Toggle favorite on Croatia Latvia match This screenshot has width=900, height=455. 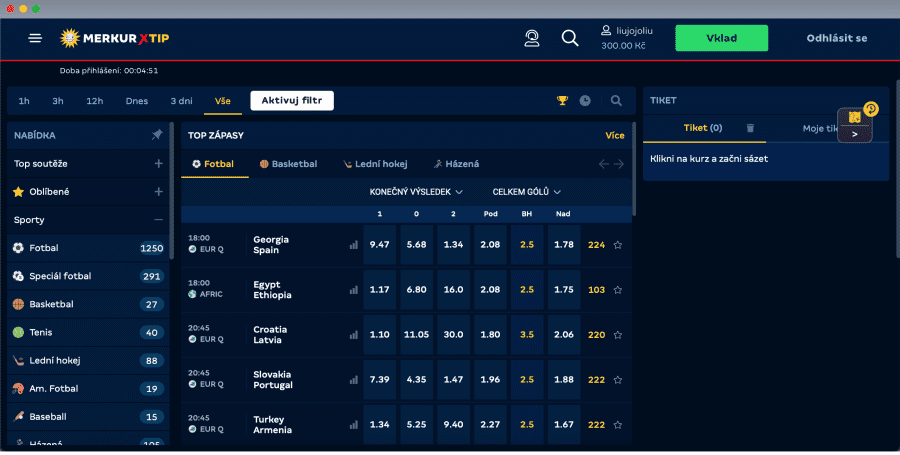tap(618, 335)
